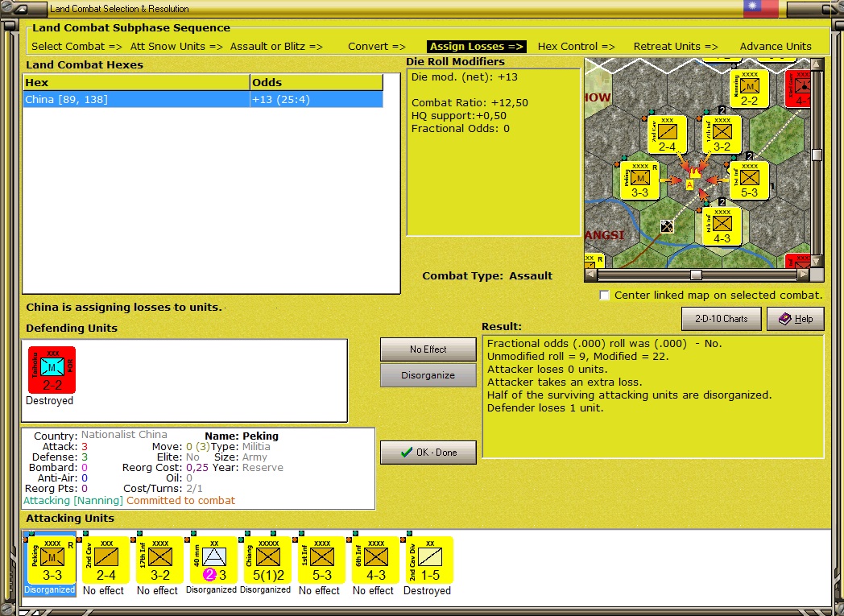This screenshot has height=616, width=844.
Task: Click the Assign Losses subphase step
Action: pyautogui.click(x=477, y=47)
